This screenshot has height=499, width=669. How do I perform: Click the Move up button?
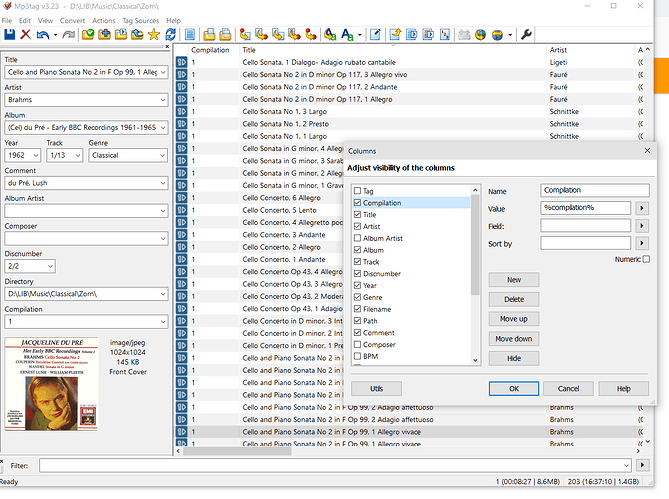point(514,319)
